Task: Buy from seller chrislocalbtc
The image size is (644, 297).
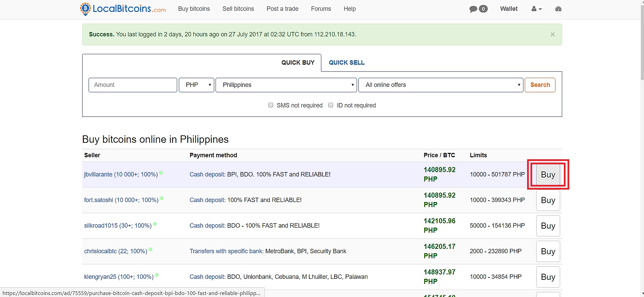Action: (x=548, y=251)
